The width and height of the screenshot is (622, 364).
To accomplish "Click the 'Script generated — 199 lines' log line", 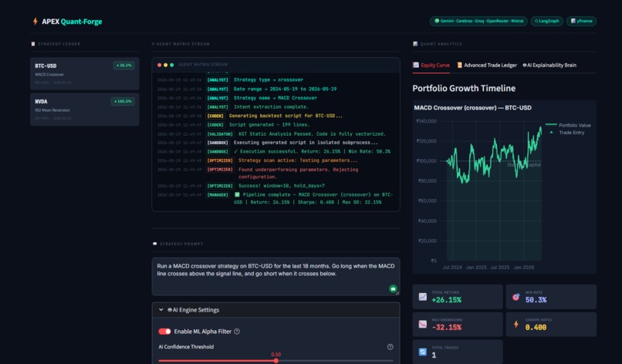I will pos(234,125).
